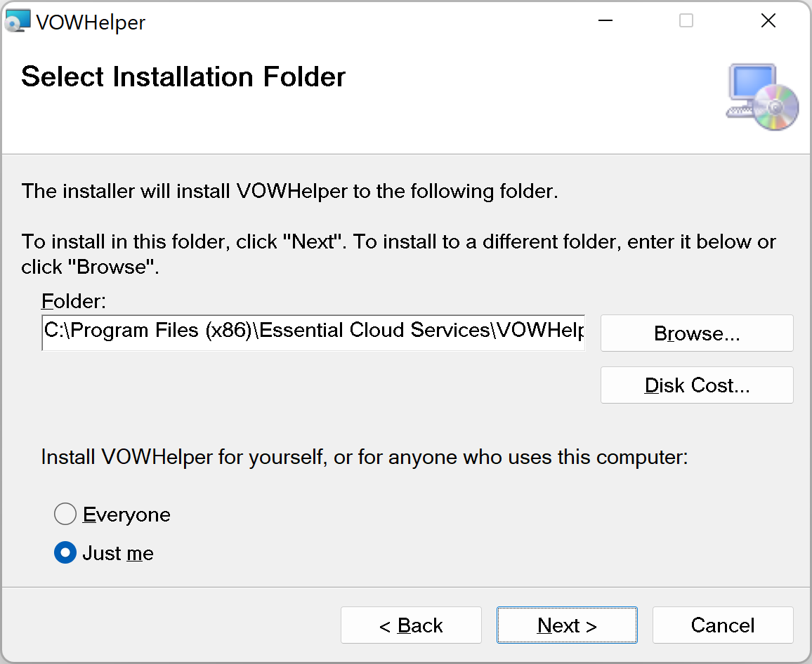Click into the Folder path text field
Image resolution: width=812 pixels, height=664 pixels.
coord(313,333)
